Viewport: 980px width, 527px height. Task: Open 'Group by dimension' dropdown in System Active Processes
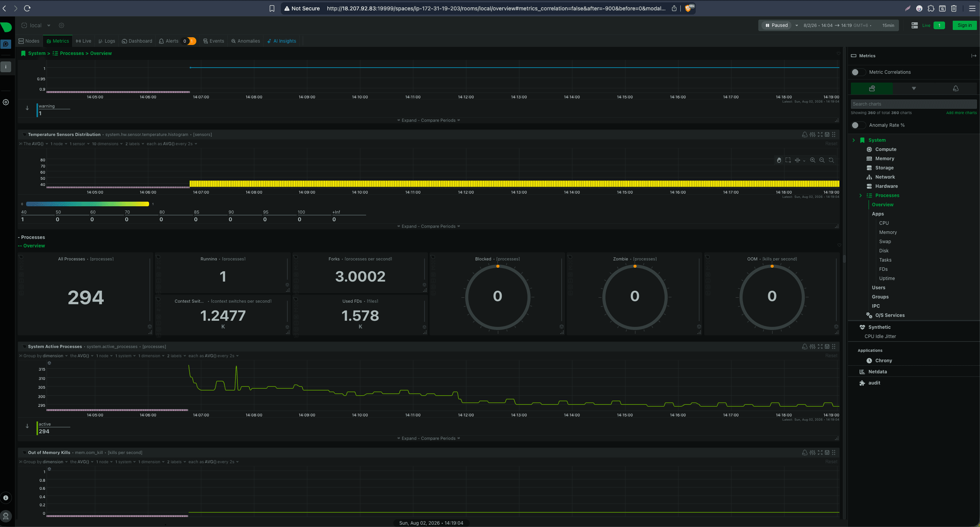tap(45, 356)
